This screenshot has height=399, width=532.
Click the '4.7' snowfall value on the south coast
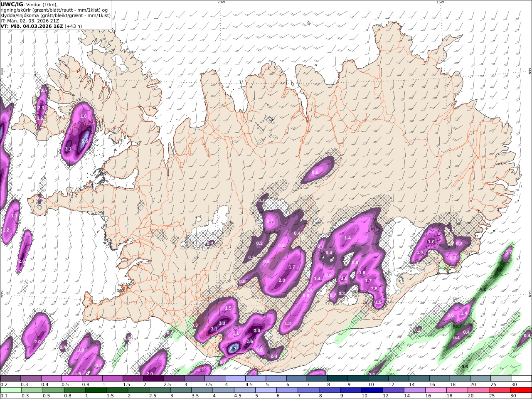(234, 349)
